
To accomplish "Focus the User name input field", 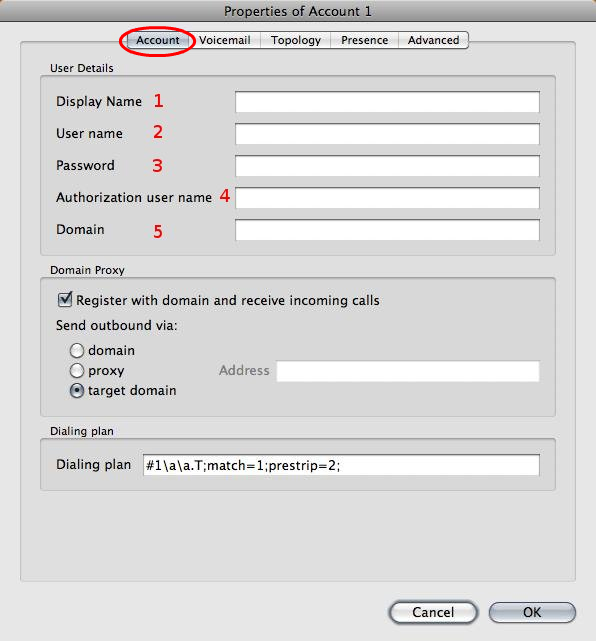I will click(387, 134).
